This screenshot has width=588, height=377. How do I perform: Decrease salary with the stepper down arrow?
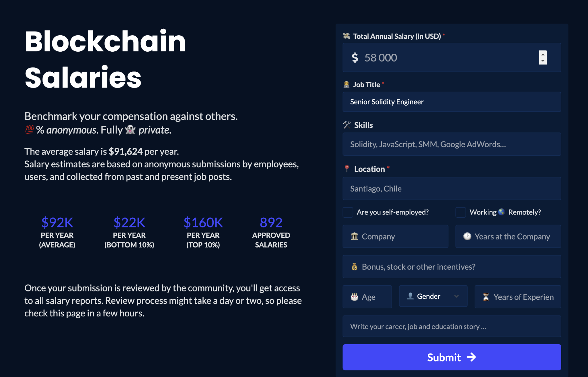(543, 61)
